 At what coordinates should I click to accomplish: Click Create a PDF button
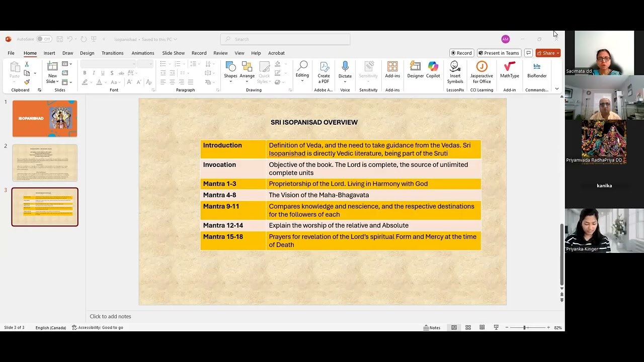point(324,73)
